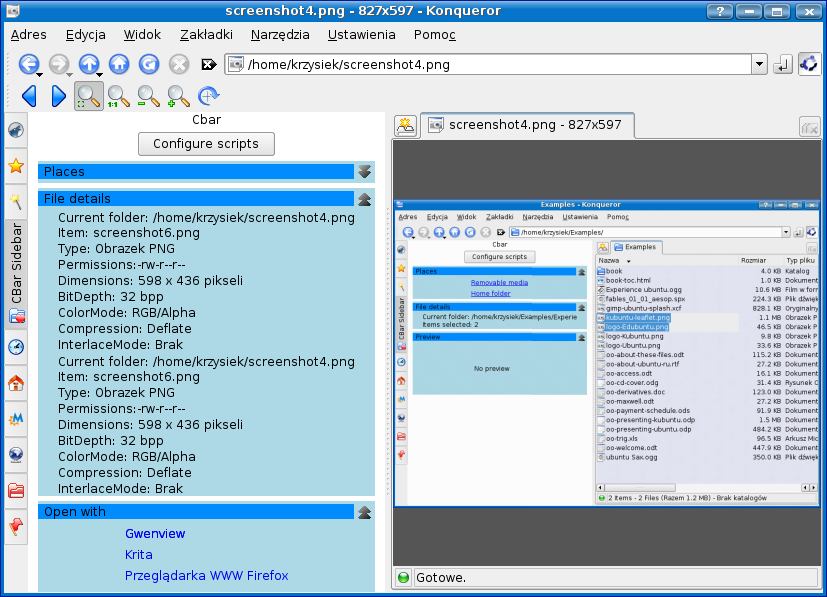
Task: Reload the current document
Action: click(x=149, y=65)
